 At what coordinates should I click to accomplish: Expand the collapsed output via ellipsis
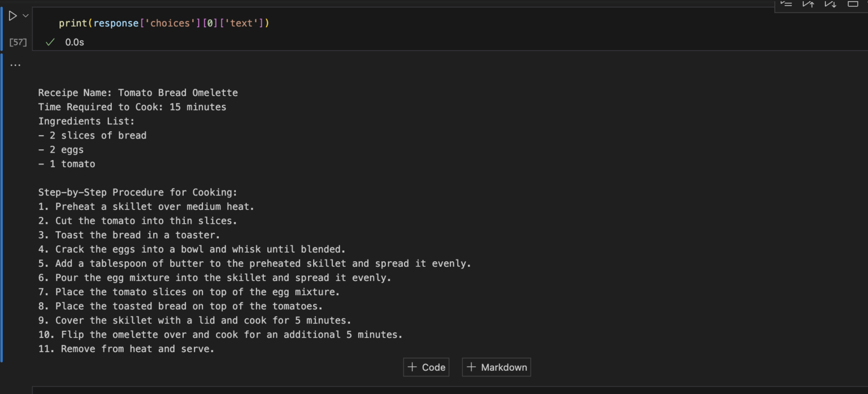tap(15, 63)
